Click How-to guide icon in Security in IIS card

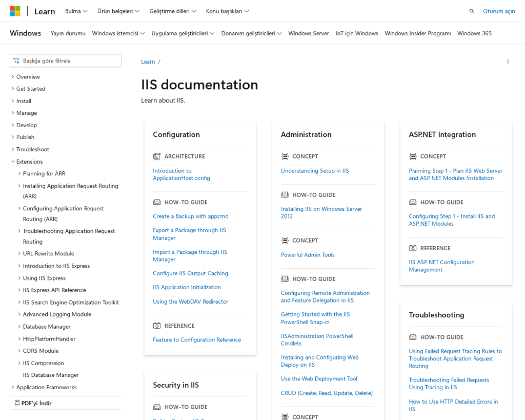157,407
